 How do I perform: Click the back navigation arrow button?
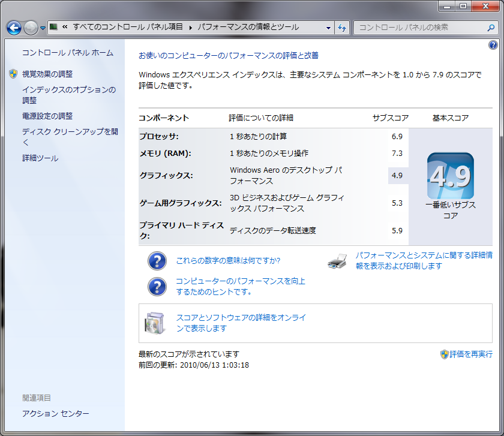(14, 28)
